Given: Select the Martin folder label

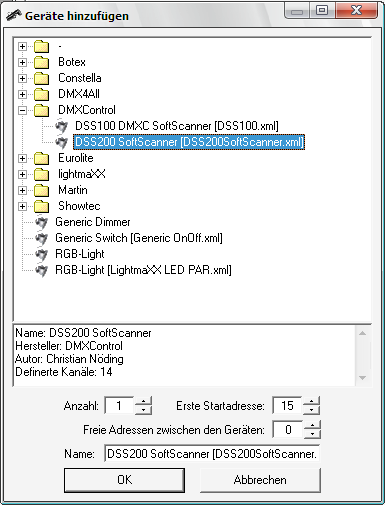Looking at the screenshot, I should [73, 190].
